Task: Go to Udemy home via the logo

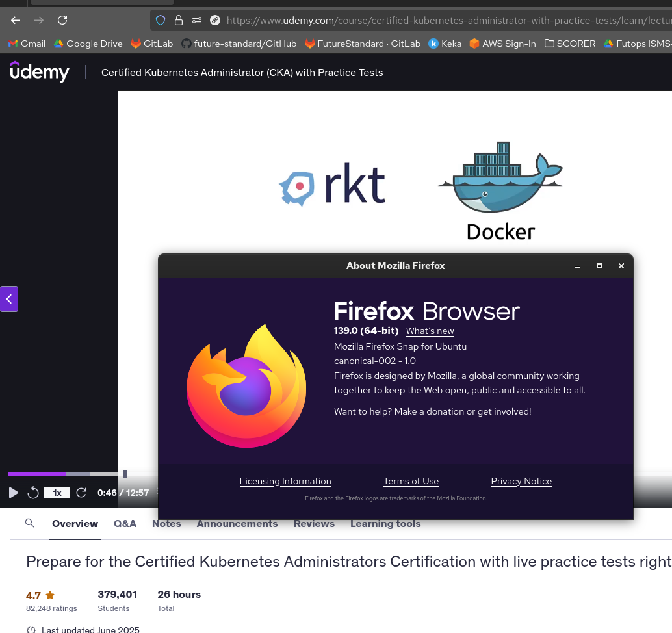Action: click(x=40, y=72)
